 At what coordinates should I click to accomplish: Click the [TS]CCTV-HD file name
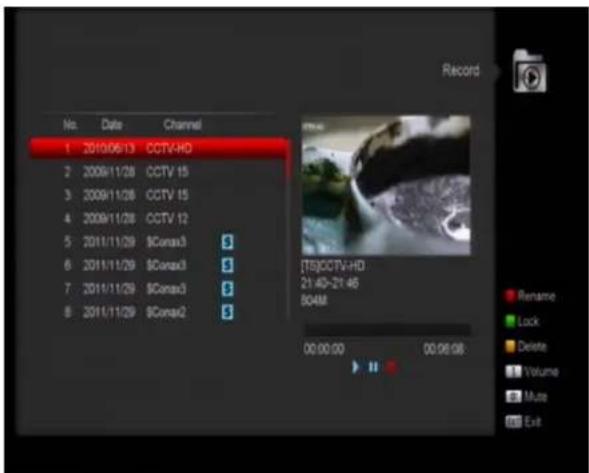click(x=333, y=266)
